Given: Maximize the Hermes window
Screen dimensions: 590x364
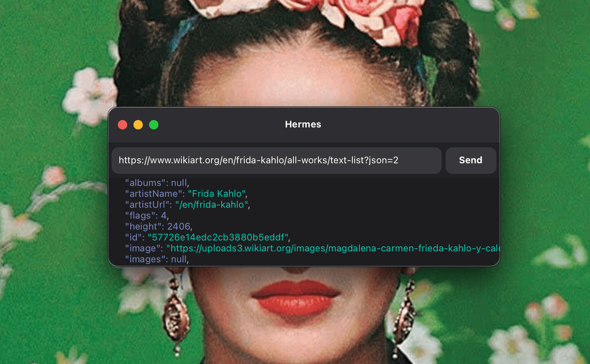Looking at the screenshot, I should pos(154,125).
